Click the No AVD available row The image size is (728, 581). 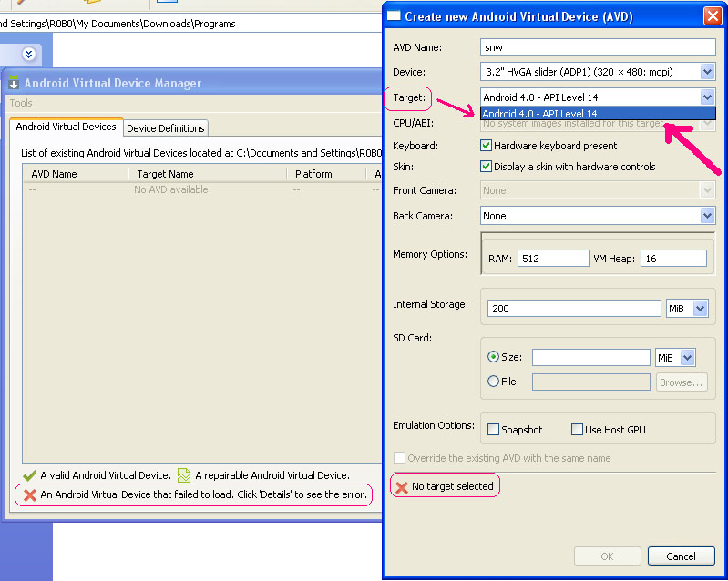click(x=202, y=189)
